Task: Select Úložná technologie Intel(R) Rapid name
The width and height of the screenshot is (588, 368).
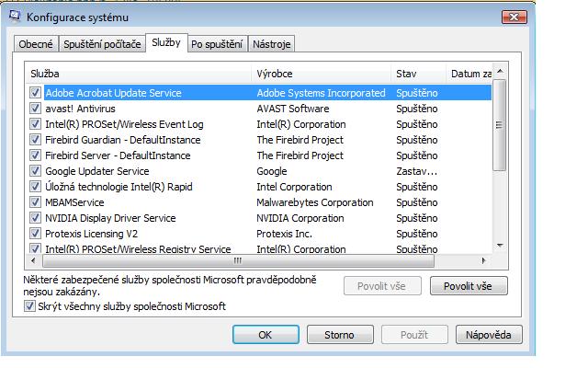Action: coord(119,187)
